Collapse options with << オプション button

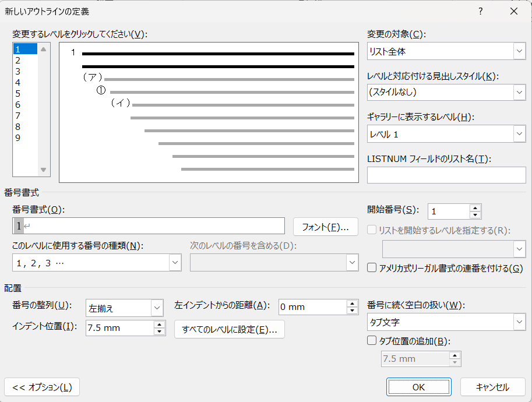[42, 387]
